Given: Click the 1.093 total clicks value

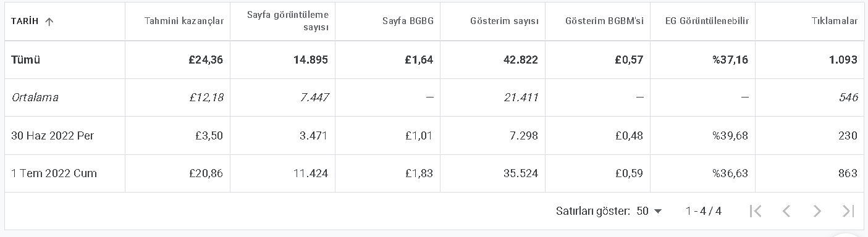Looking at the screenshot, I should pyautogui.click(x=843, y=60).
